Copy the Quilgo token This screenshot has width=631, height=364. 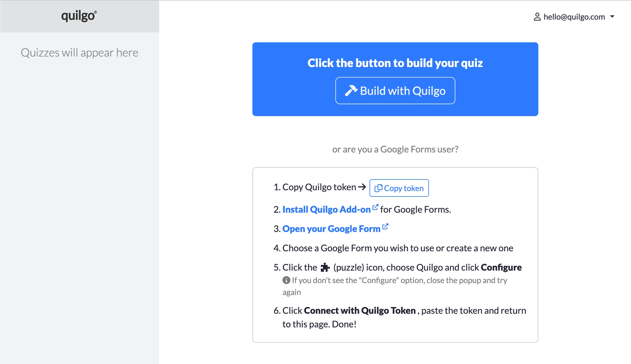click(x=399, y=188)
